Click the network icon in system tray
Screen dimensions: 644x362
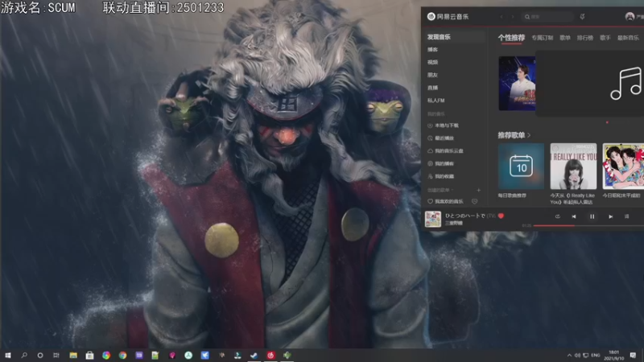pyautogui.click(x=586, y=356)
